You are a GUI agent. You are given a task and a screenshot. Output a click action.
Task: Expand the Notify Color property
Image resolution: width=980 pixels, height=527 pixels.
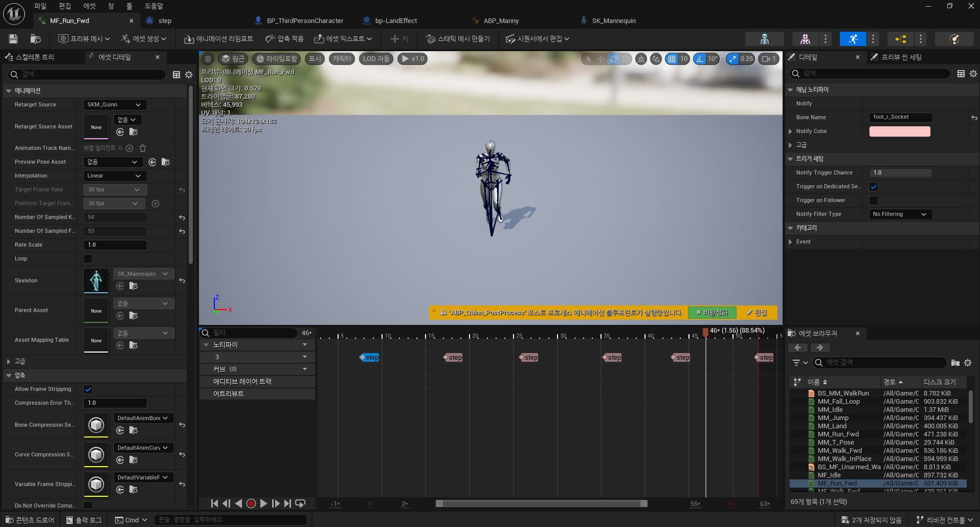790,131
